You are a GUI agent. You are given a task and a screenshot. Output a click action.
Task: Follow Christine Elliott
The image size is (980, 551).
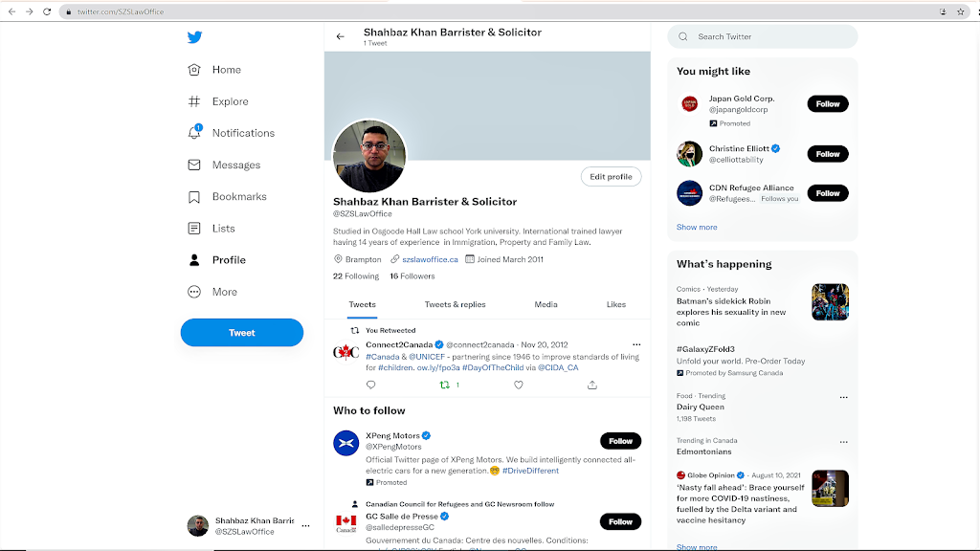828,154
